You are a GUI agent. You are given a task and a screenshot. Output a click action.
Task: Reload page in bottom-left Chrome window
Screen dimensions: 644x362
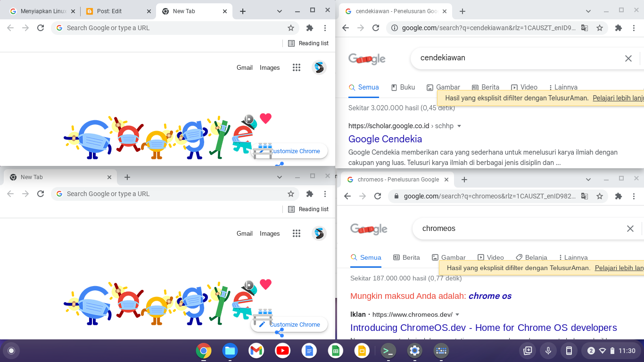tap(41, 194)
